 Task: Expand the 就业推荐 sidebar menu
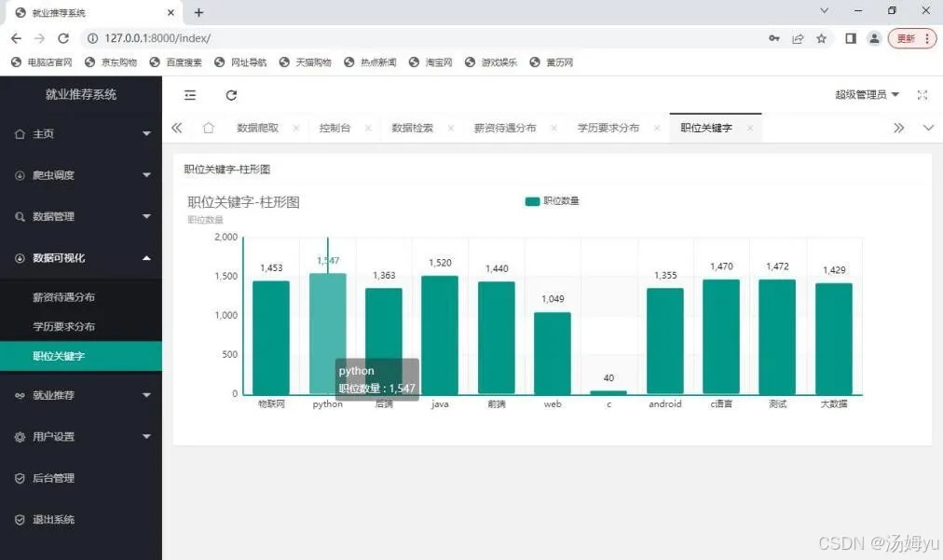(80, 395)
